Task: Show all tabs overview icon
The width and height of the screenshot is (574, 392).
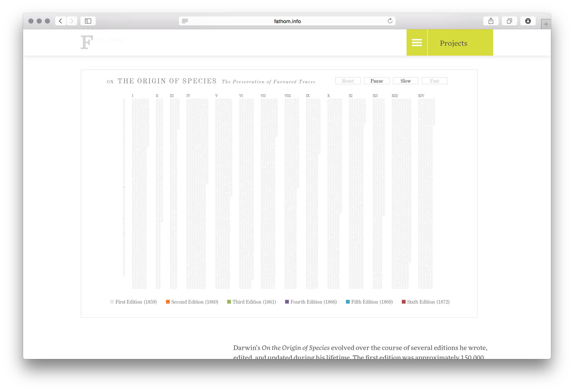Action: point(509,21)
